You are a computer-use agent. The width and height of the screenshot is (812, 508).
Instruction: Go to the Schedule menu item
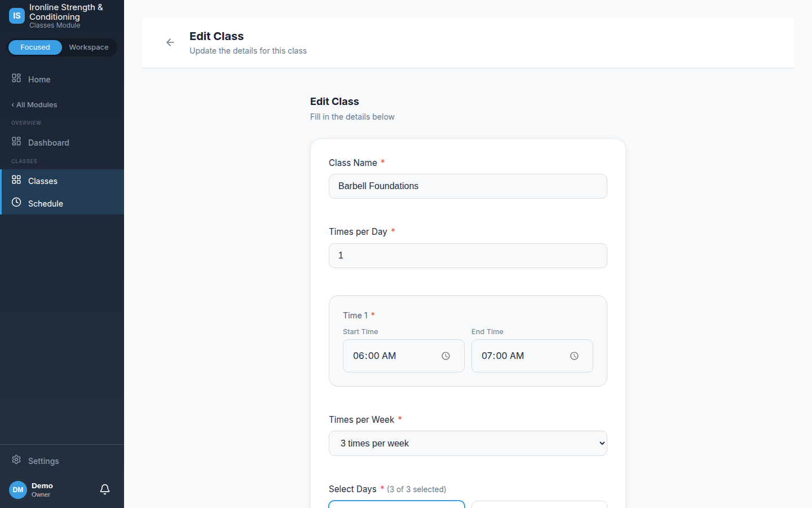(x=62, y=203)
